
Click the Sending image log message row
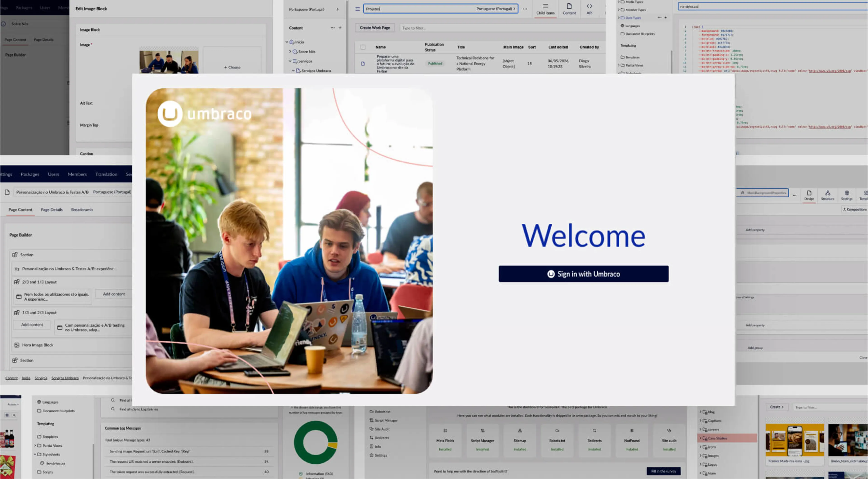click(189, 451)
